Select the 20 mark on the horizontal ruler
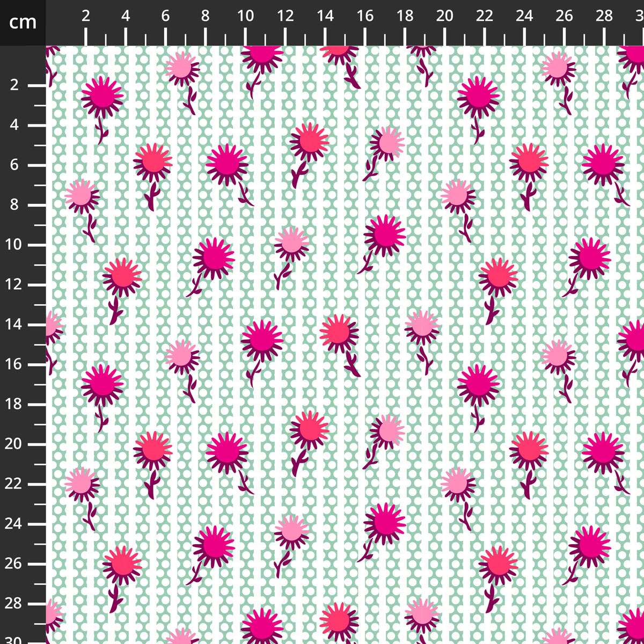 point(445,16)
